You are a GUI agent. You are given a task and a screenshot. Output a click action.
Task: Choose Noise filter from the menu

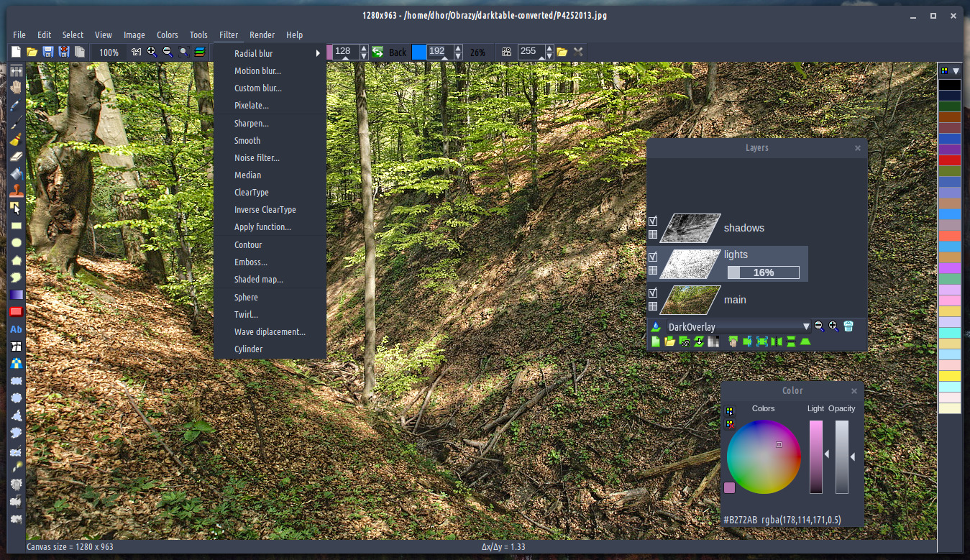[x=270, y=158]
